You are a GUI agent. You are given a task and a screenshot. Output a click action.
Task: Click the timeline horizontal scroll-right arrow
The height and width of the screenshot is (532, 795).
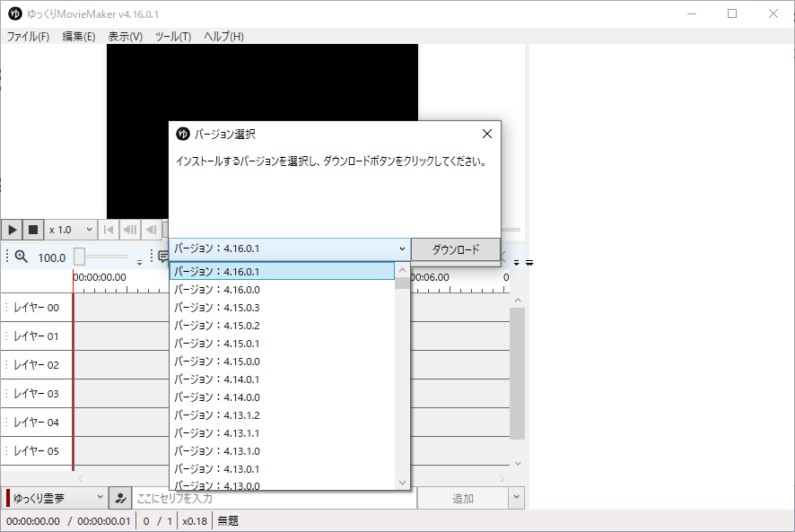(502, 478)
